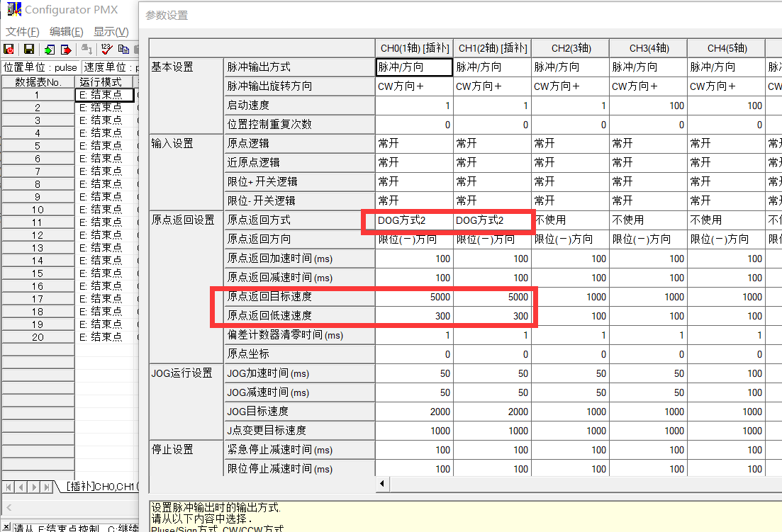Click the red arrow export icon
Screen dimensions: 782x532
point(66,49)
